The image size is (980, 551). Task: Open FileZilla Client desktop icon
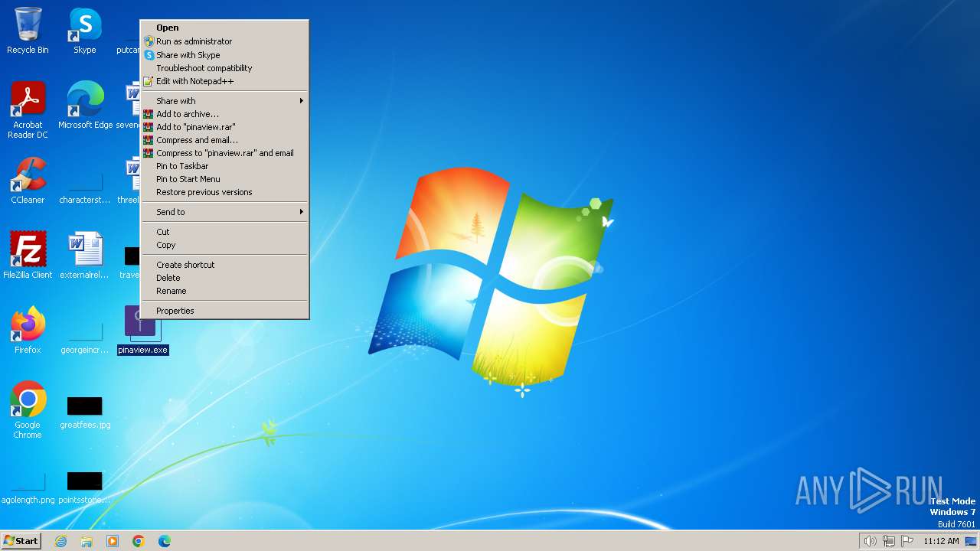[x=28, y=256]
